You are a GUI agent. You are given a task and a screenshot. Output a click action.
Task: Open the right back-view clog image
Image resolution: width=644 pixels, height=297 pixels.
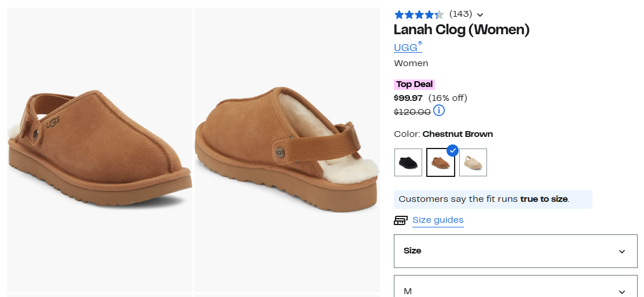tap(287, 150)
